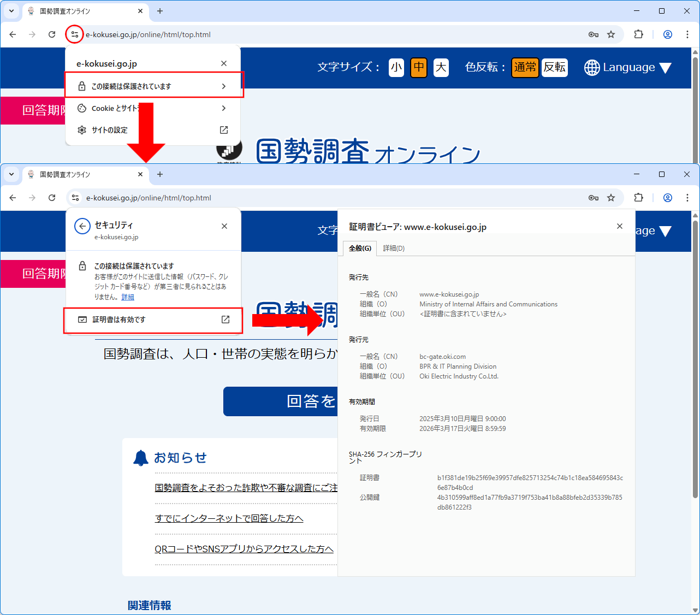700x615 pixels.
Task: Set text size to 小
Action: point(396,68)
